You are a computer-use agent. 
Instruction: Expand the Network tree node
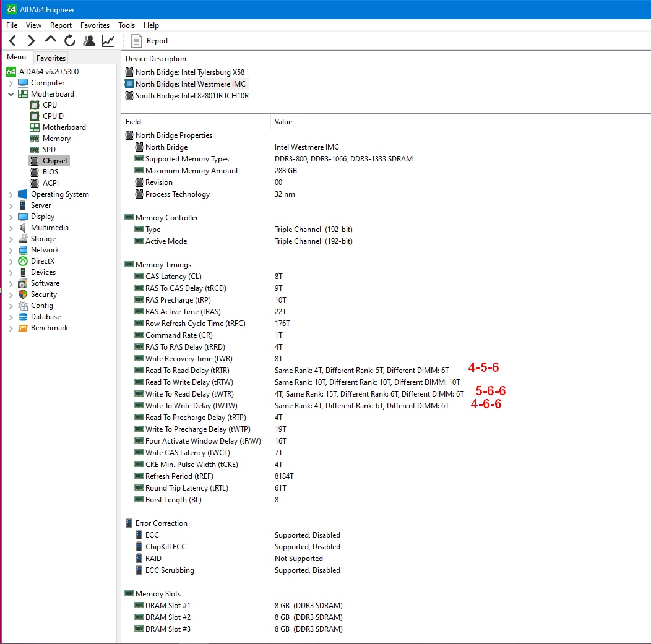(x=11, y=250)
